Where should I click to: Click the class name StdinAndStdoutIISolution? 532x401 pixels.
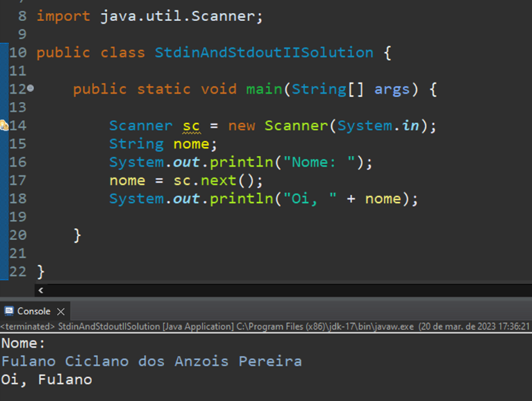point(264,53)
